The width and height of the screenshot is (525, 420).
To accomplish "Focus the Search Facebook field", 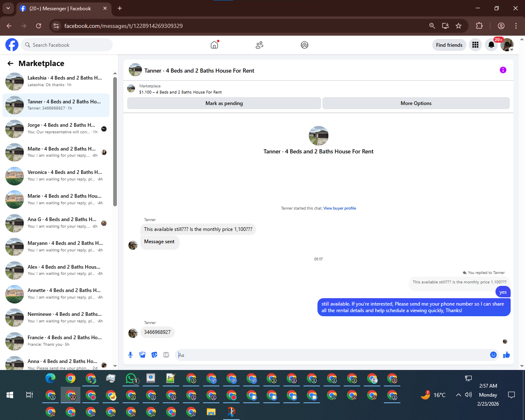I will [67, 45].
